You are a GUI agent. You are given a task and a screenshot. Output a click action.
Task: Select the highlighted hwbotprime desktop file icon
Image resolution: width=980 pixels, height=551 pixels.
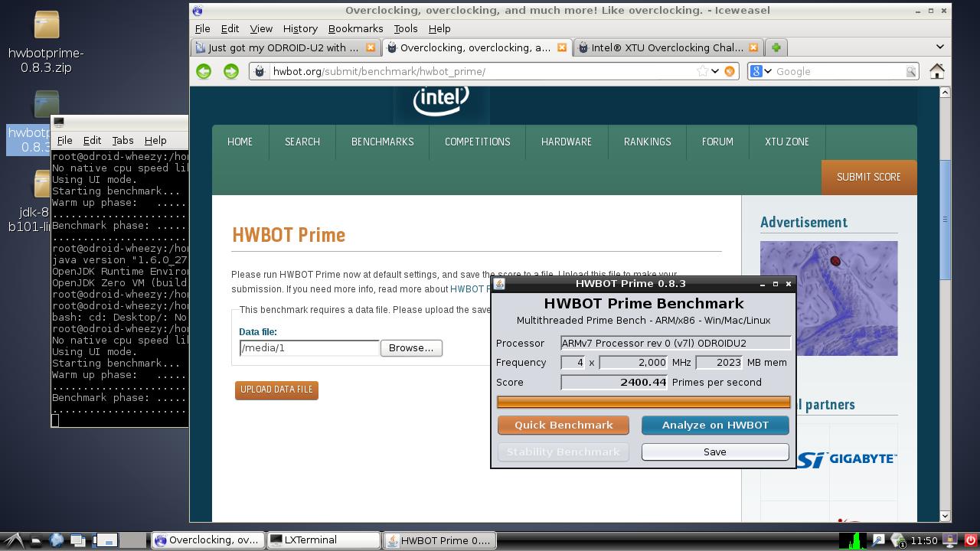[31, 122]
